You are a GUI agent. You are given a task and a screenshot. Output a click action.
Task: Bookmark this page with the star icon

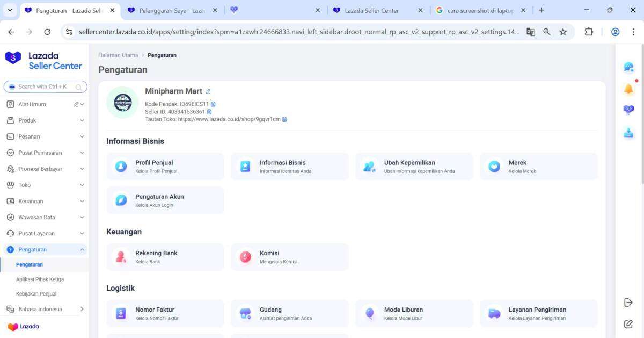point(563,32)
